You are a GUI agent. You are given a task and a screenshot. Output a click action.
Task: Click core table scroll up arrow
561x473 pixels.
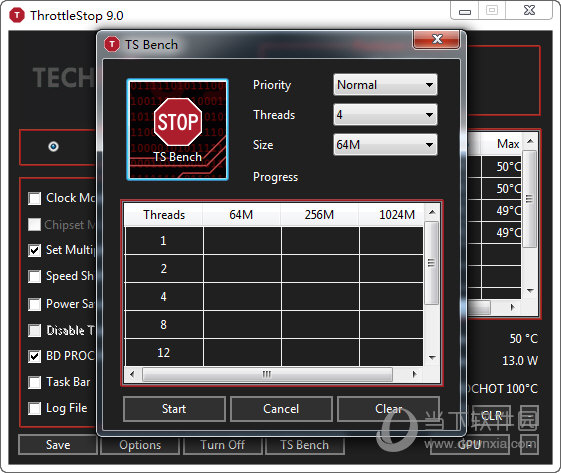pyautogui.click(x=530, y=141)
